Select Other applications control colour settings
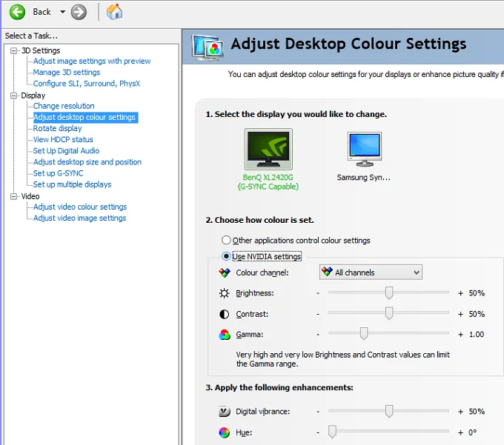 click(x=227, y=241)
